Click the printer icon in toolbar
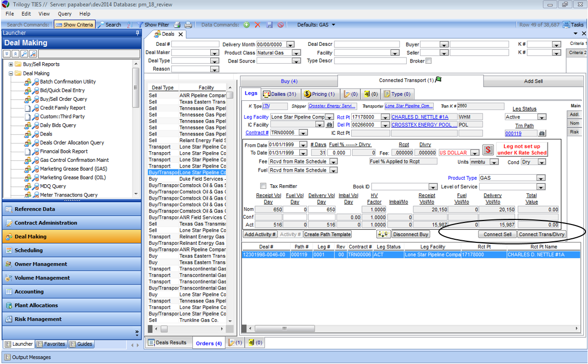Screen dimensions: 588x364 188,24
